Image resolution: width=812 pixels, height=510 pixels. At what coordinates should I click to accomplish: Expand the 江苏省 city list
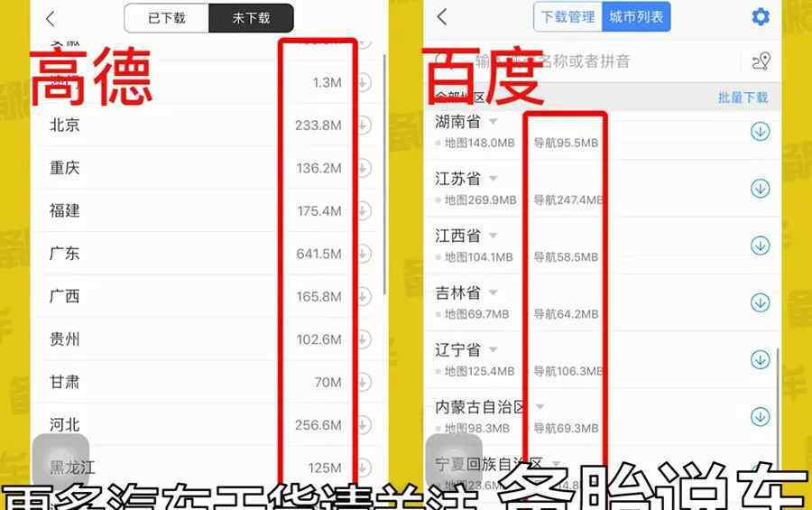[493, 179]
